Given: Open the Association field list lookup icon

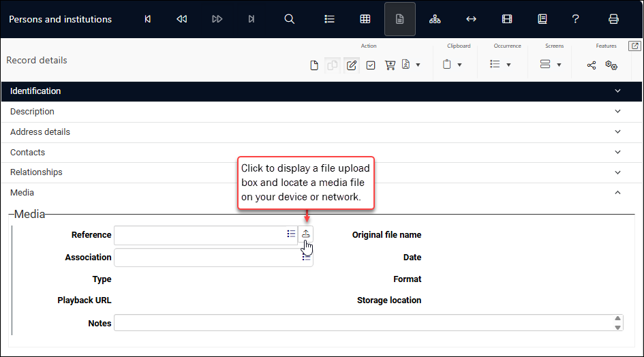Looking at the screenshot, I should point(307,258).
